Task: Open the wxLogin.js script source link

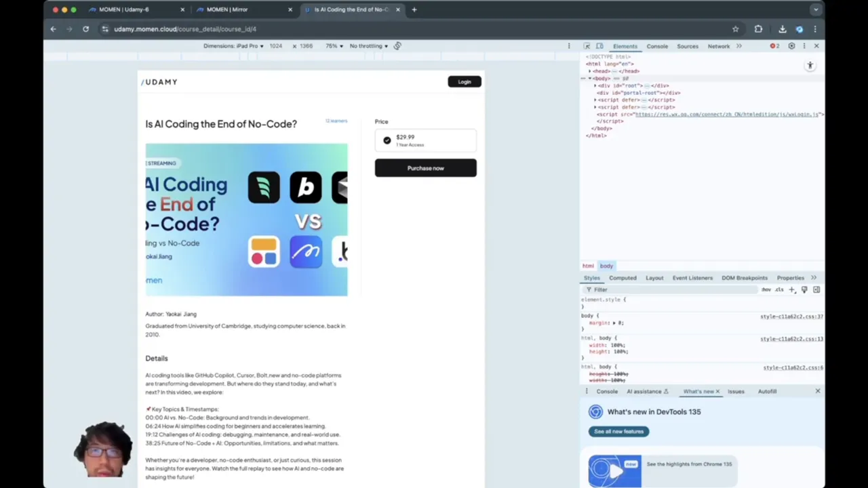Action: pyautogui.click(x=728, y=115)
